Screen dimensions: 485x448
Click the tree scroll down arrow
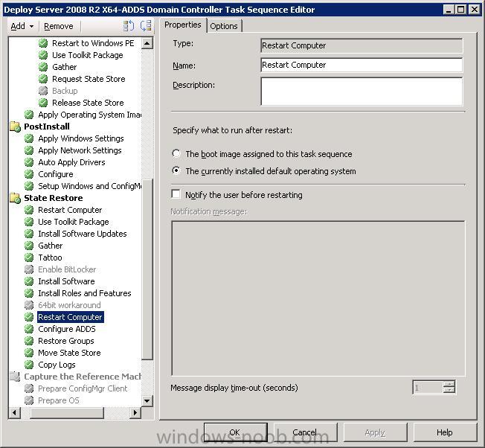click(x=147, y=401)
